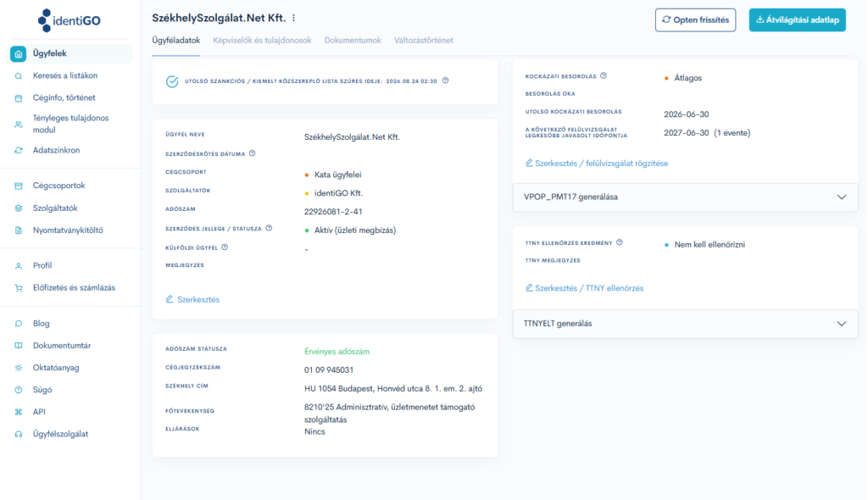Click the Ügyfélszolgálat headset icon

pos(19,434)
